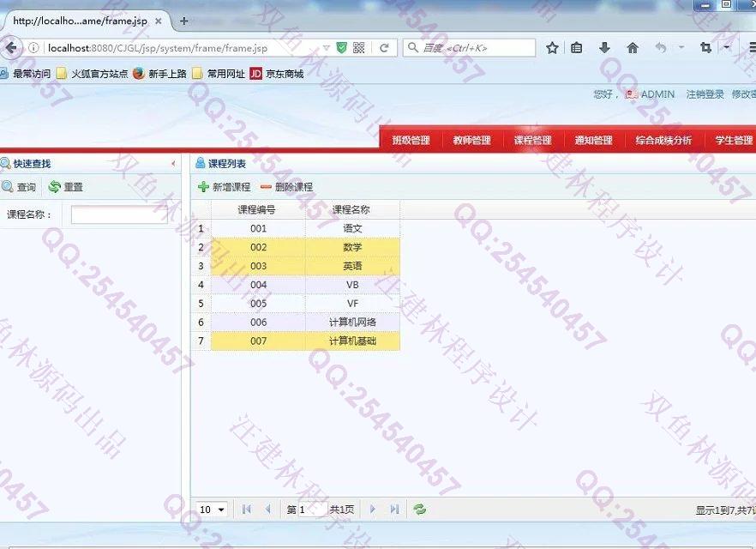
Task: Click 新增课程 to add a course
Action: tap(225, 187)
